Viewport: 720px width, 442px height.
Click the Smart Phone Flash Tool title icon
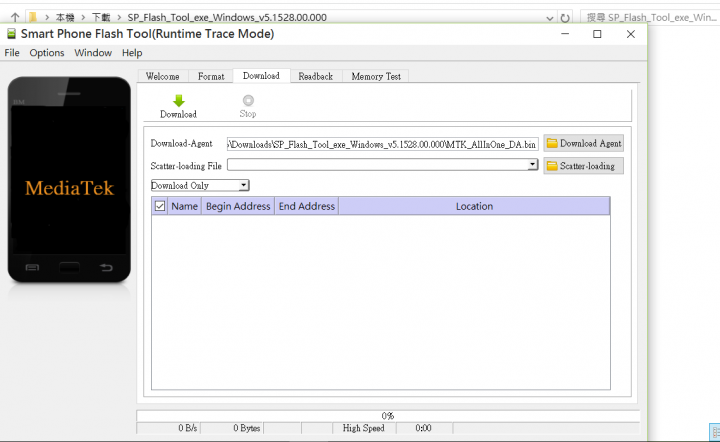click(11, 34)
